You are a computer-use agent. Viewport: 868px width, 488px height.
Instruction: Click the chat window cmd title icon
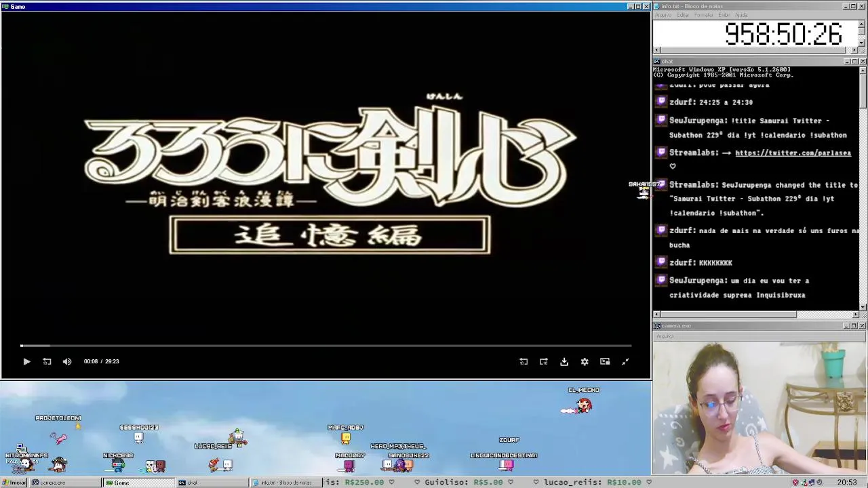657,62
